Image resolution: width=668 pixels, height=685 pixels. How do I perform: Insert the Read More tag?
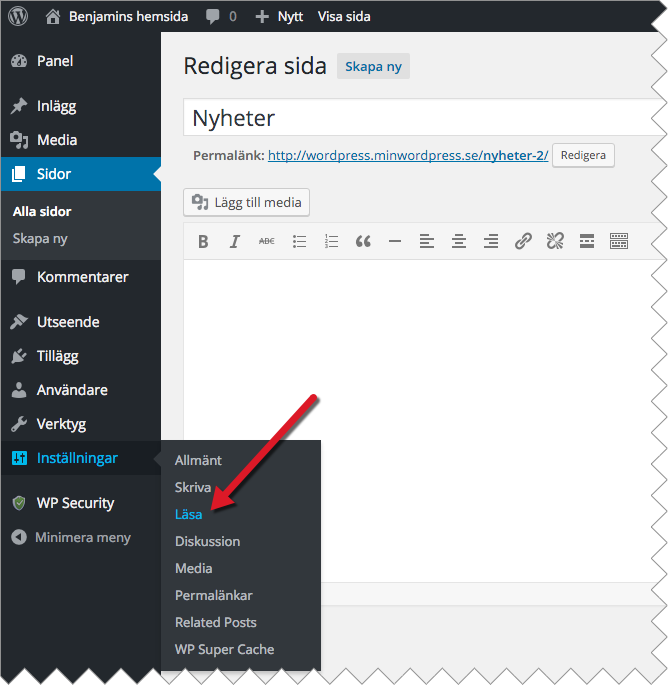point(587,241)
